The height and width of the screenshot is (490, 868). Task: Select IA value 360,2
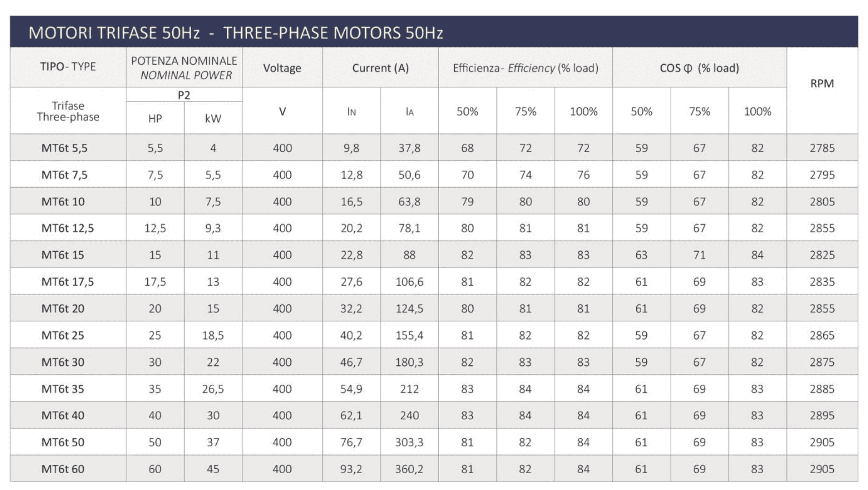click(409, 469)
